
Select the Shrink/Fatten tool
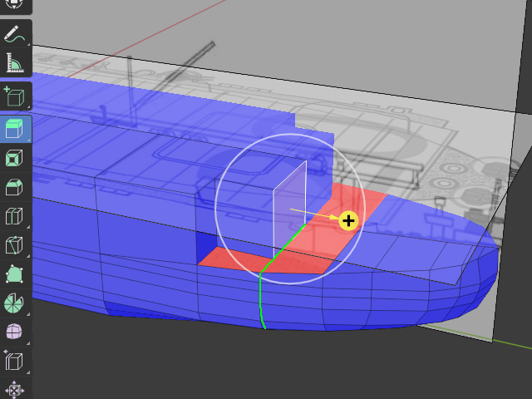[15, 389]
